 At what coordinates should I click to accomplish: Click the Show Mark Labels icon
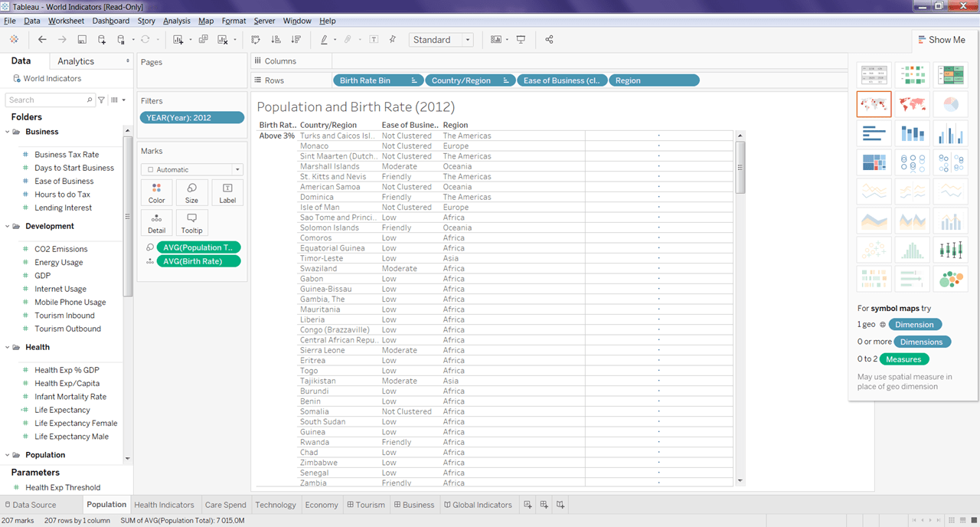[374, 40]
